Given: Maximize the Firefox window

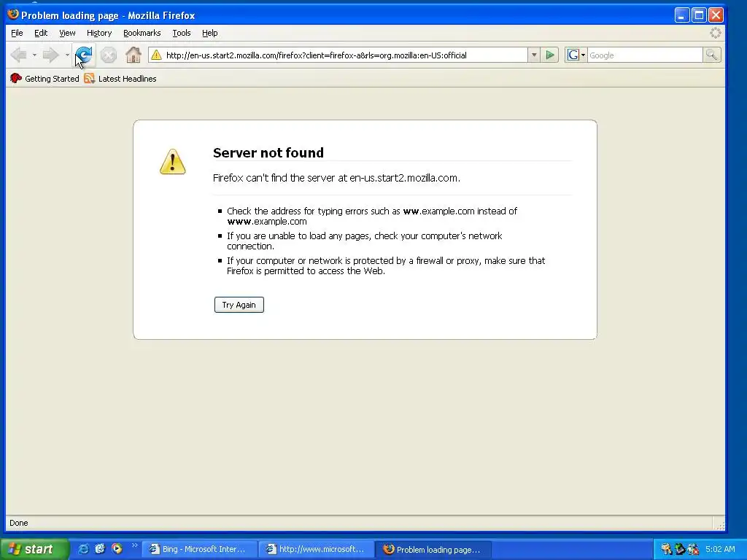Looking at the screenshot, I should (699, 15).
